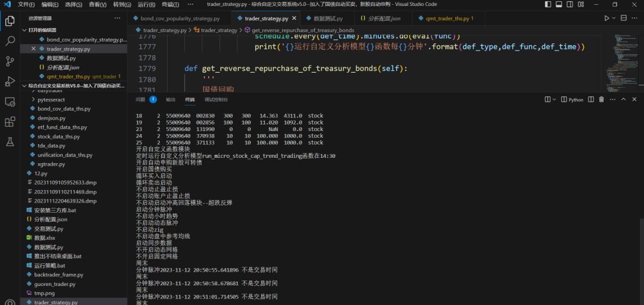Toggle bottom panel layout icon
Viewport: 644px width, 305px height.
(x=559, y=5)
